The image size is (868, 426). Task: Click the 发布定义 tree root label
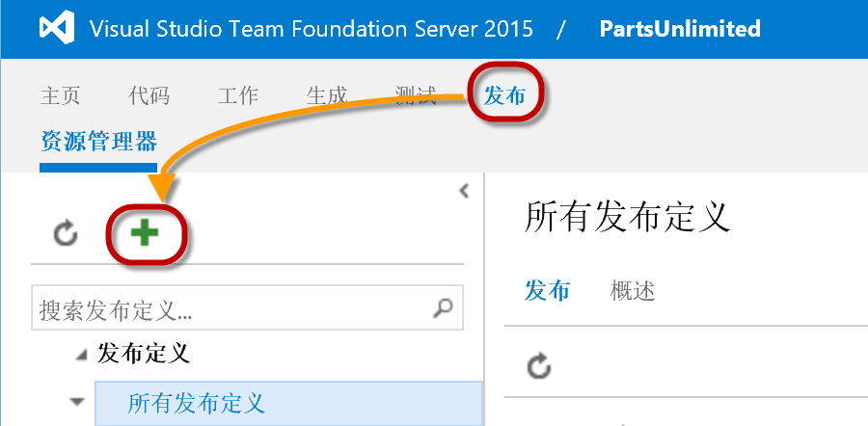tap(144, 354)
